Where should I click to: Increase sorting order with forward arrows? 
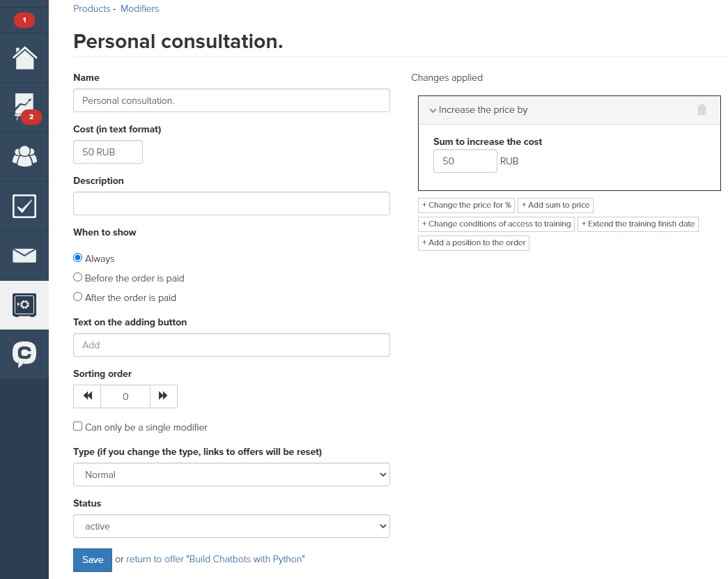pyautogui.click(x=163, y=396)
